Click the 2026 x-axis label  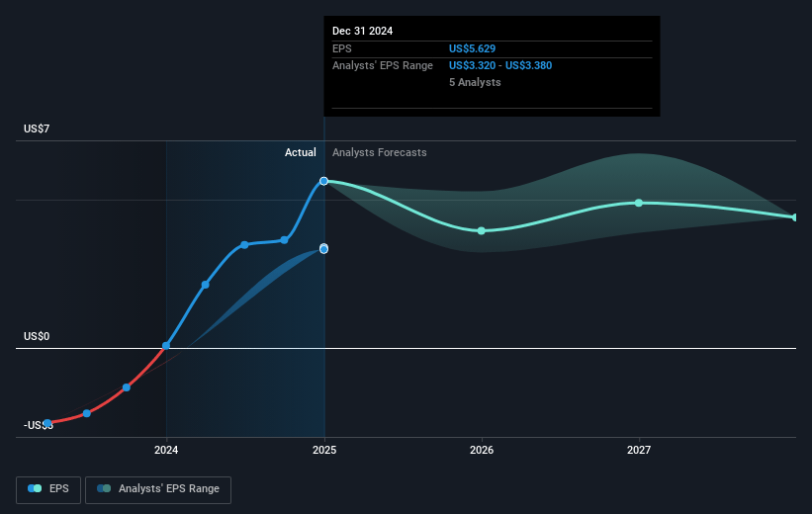pyautogui.click(x=482, y=450)
